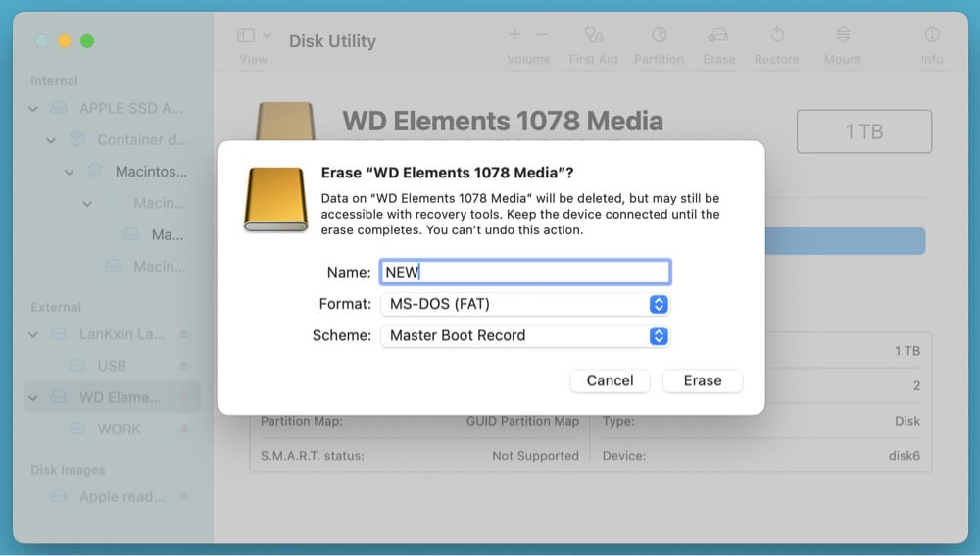The height and width of the screenshot is (556, 980).
Task: Eject the Apple read... disk image
Action: click(184, 496)
